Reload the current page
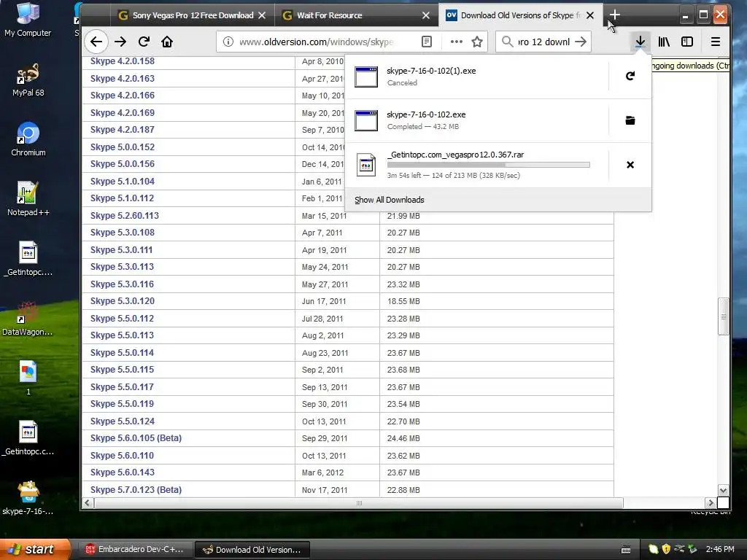Screen dimensions: 747x560 coord(144,42)
